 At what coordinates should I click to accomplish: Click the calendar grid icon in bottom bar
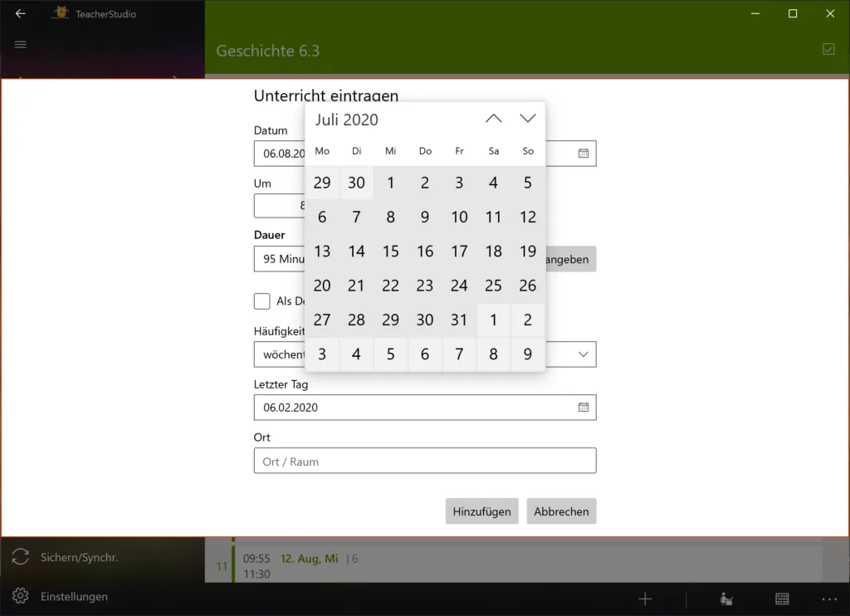point(782,599)
